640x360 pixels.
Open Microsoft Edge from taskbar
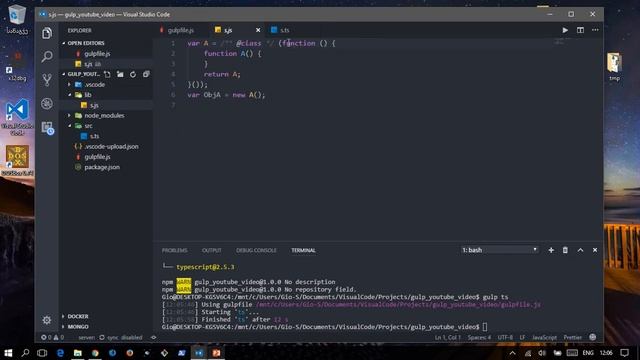pos(60,353)
